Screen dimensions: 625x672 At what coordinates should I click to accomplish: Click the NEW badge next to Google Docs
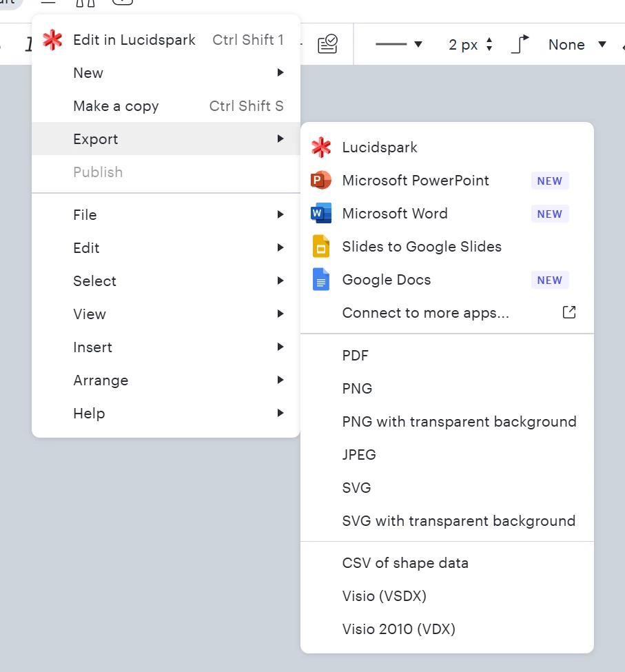[550, 280]
